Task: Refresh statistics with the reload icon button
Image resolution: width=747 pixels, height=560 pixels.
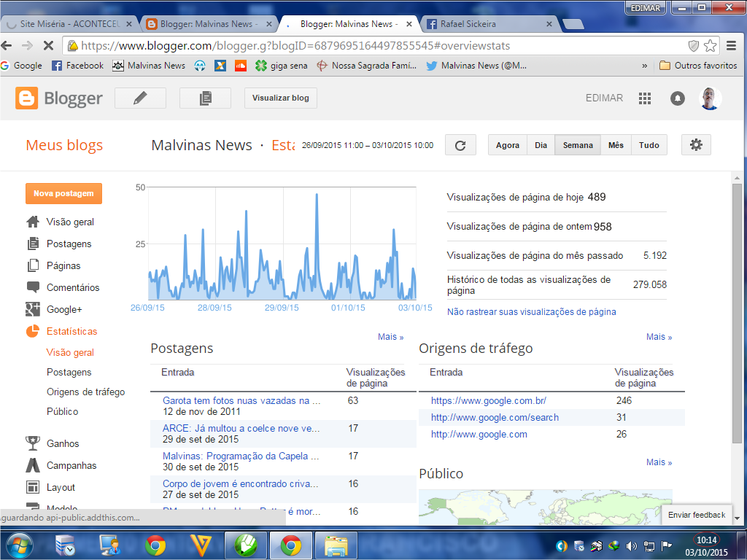Action: (x=460, y=145)
